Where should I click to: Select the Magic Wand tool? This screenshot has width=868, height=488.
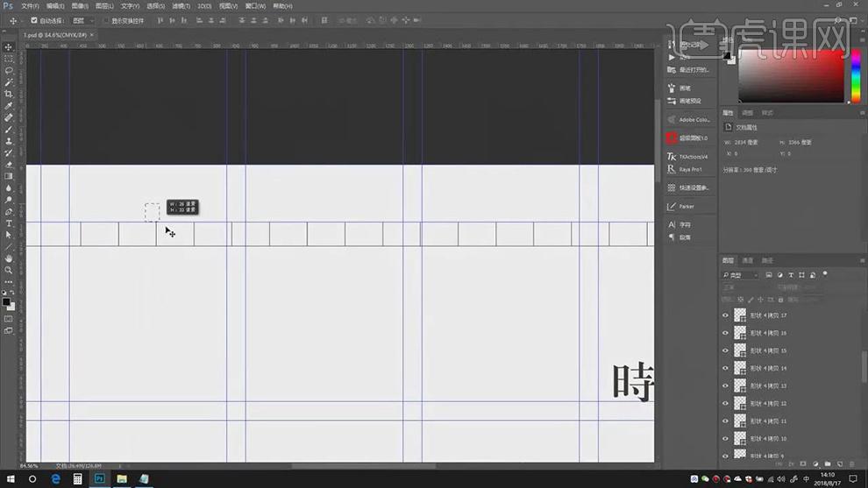click(8, 82)
